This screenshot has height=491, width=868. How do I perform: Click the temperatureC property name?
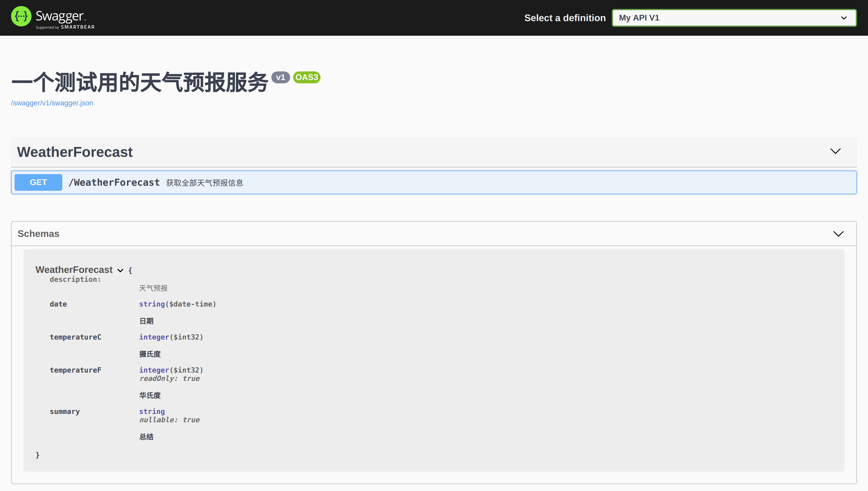click(76, 337)
